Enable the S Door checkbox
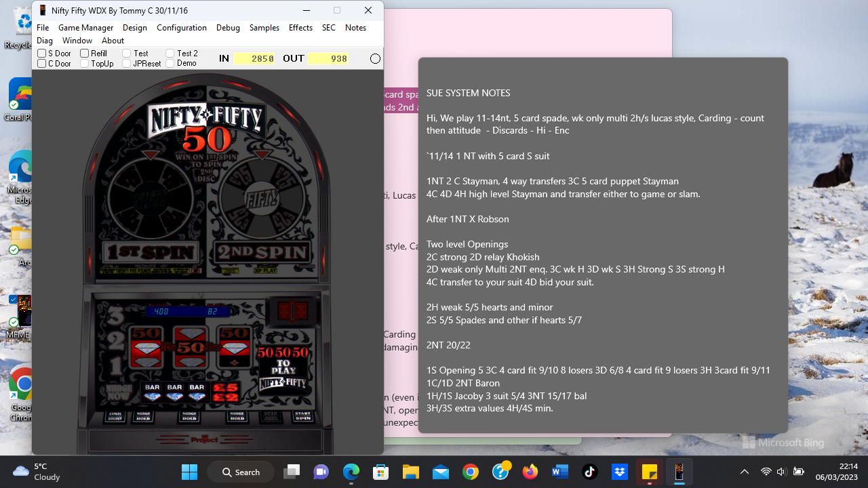Screen dimensions: 868x488 pyautogui.click(x=42, y=54)
